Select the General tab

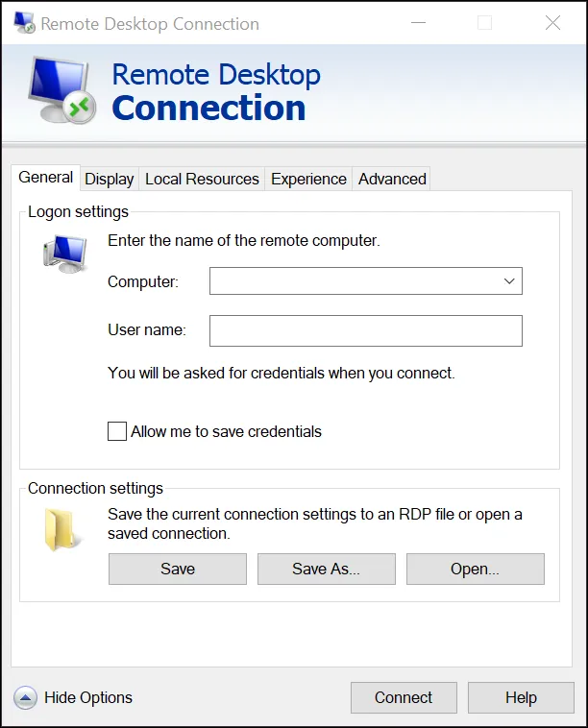tap(45, 178)
